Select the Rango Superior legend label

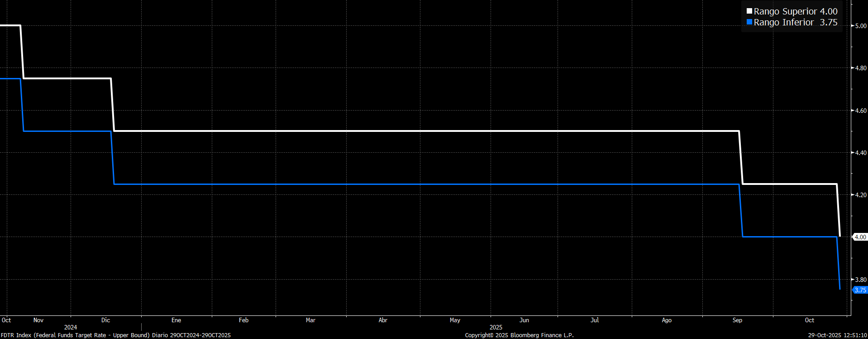pos(785,11)
